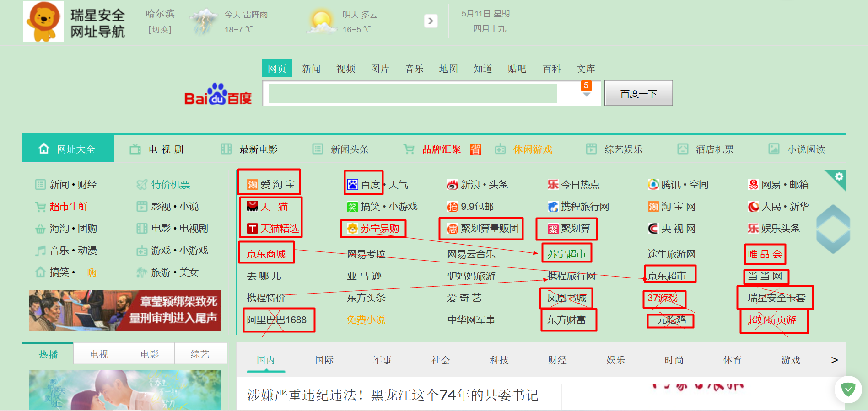Open the settings gear in the site grid corner
This screenshot has height=411, width=868.
pos(839,176)
